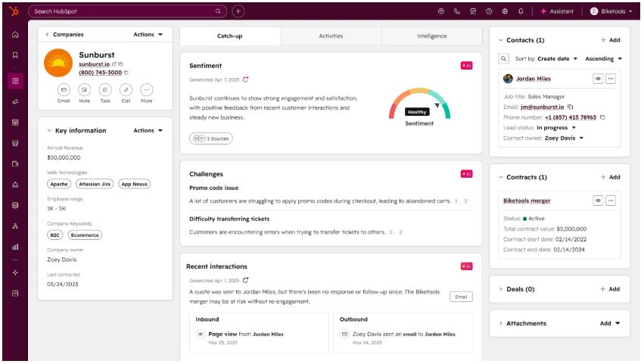
Task: Copy Jordan Miles email address icon
Action: click(x=570, y=107)
